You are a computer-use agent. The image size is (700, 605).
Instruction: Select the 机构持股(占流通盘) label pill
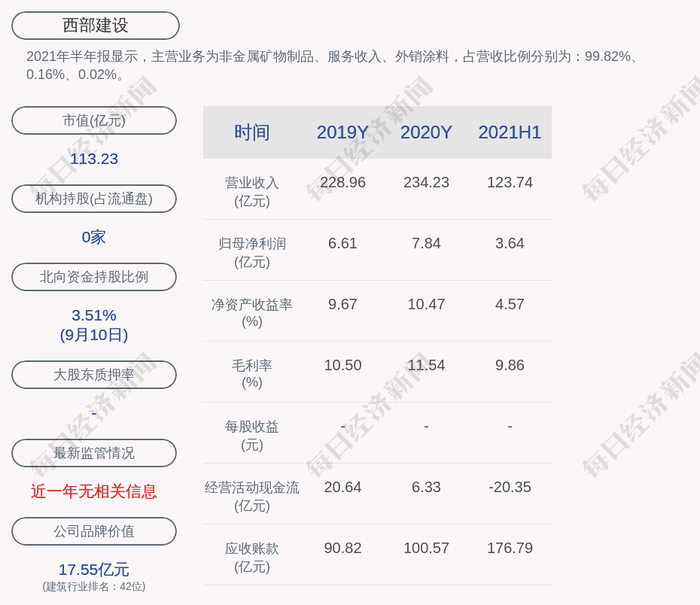[x=94, y=199]
